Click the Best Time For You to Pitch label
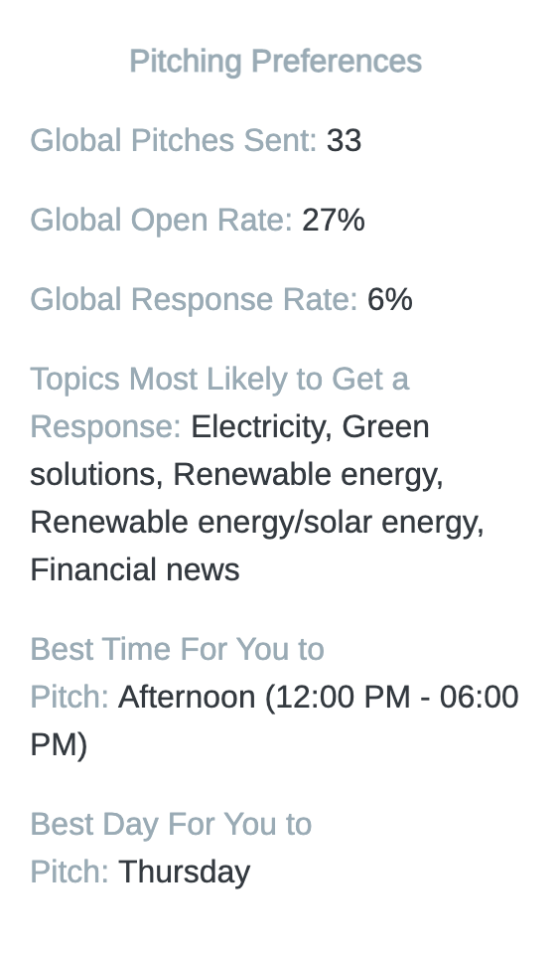 177,673
